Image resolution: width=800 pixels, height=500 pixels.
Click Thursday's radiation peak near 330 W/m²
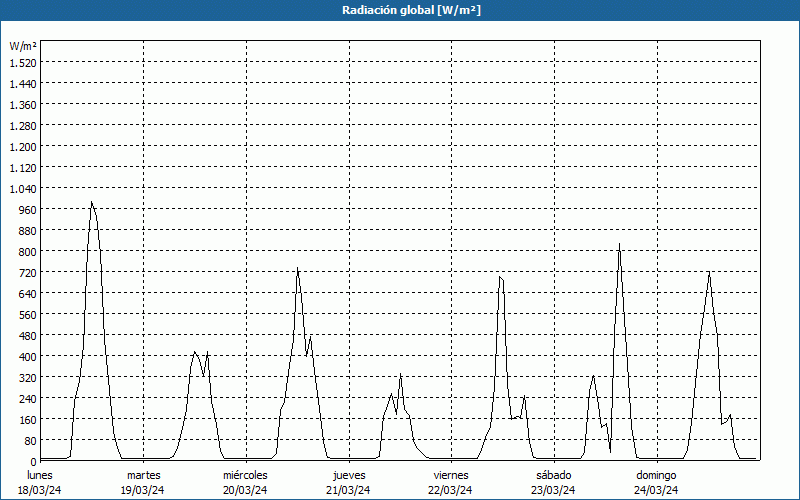click(401, 374)
